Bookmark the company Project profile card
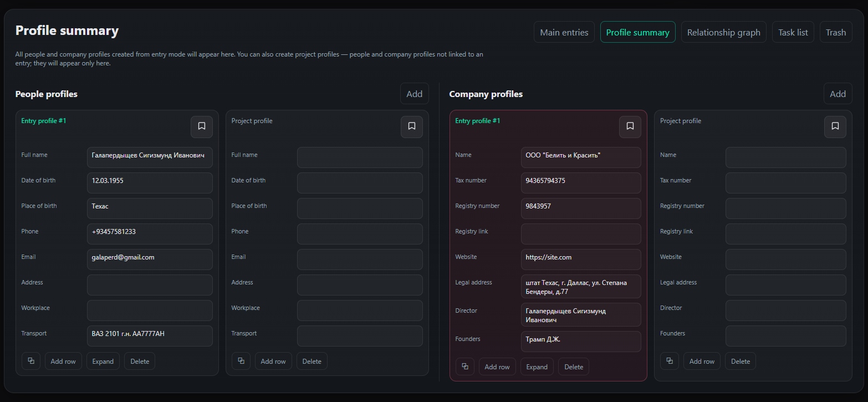This screenshot has height=402, width=868. (x=835, y=126)
